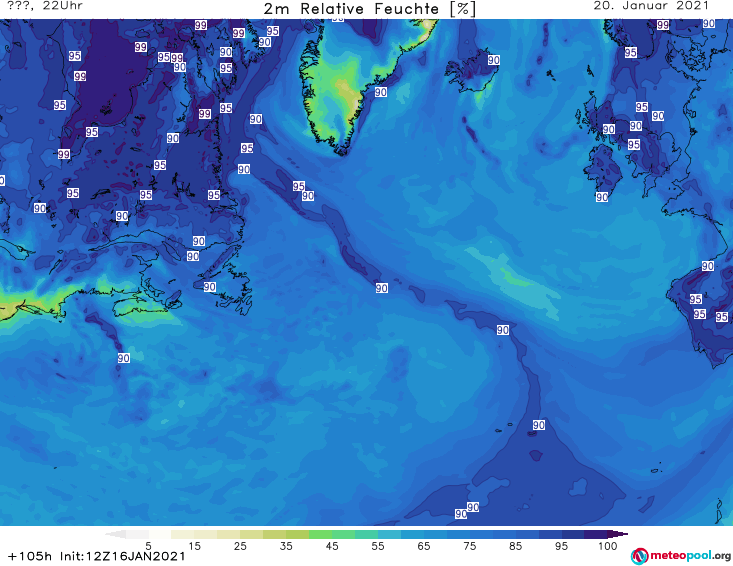
Task: Click color scale label '25'
Action: [240, 546]
